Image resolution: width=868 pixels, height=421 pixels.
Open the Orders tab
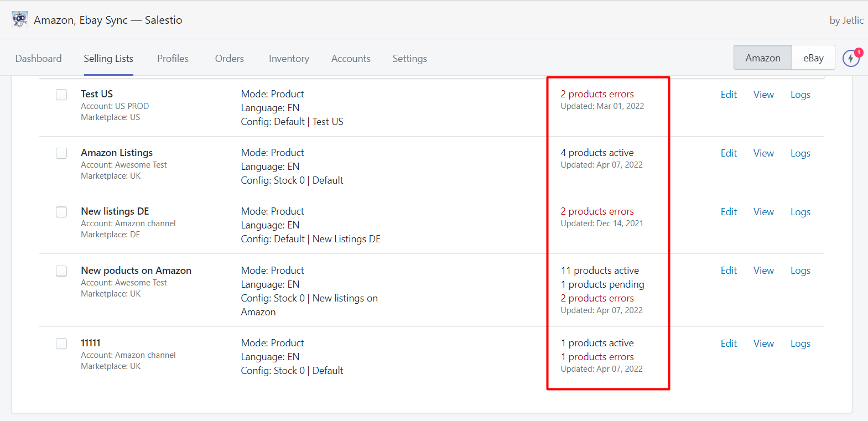click(230, 58)
